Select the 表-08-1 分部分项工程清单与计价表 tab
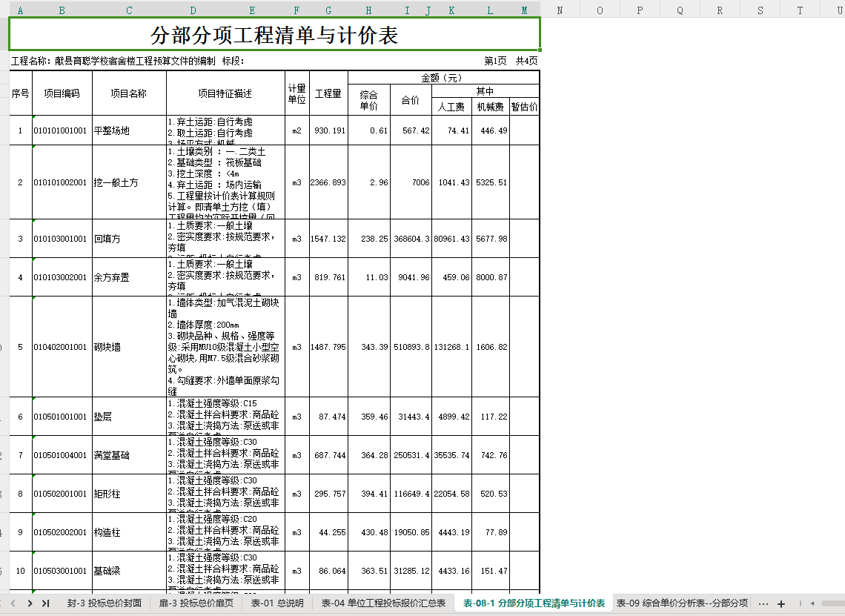 pyautogui.click(x=534, y=603)
